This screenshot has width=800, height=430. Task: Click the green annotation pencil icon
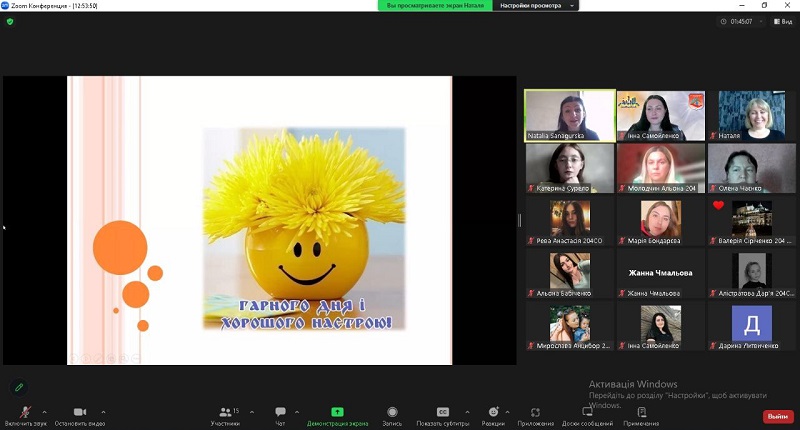(x=18, y=387)
